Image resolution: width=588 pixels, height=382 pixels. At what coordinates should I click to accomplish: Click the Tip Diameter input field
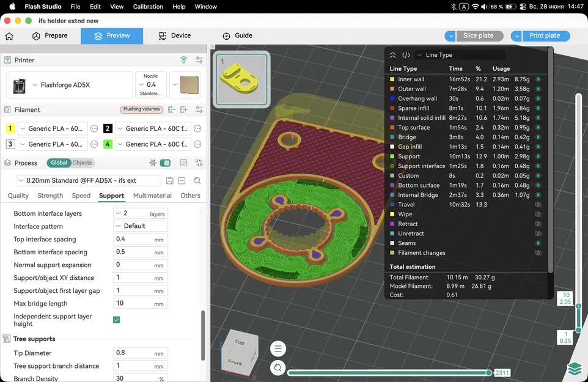[x=140, y=353]
